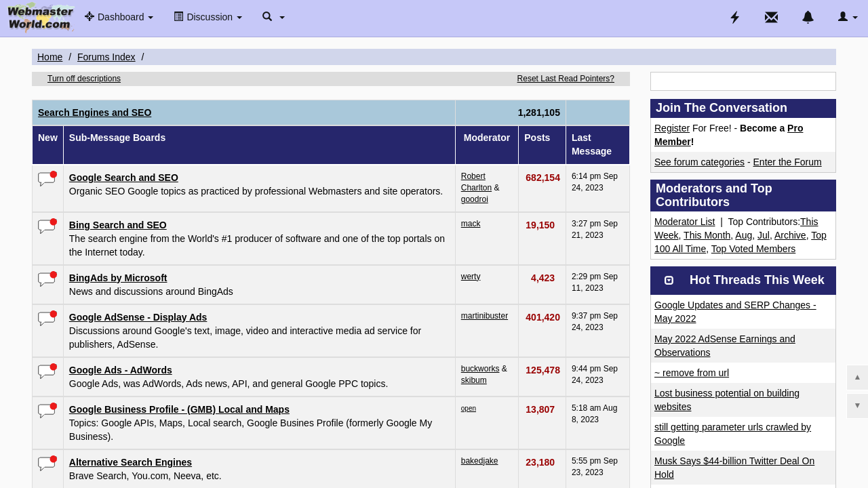View moderator martinibuster profile
The image size is (868, 488).
point(484,316)
